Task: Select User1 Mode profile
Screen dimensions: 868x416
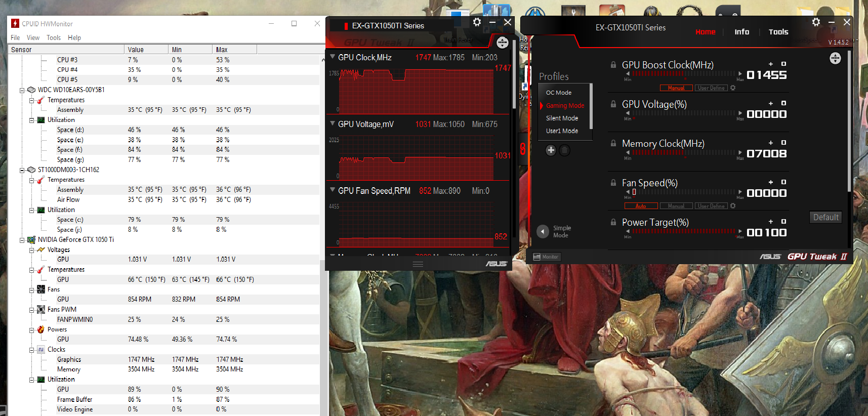Action: pos(562,131)
